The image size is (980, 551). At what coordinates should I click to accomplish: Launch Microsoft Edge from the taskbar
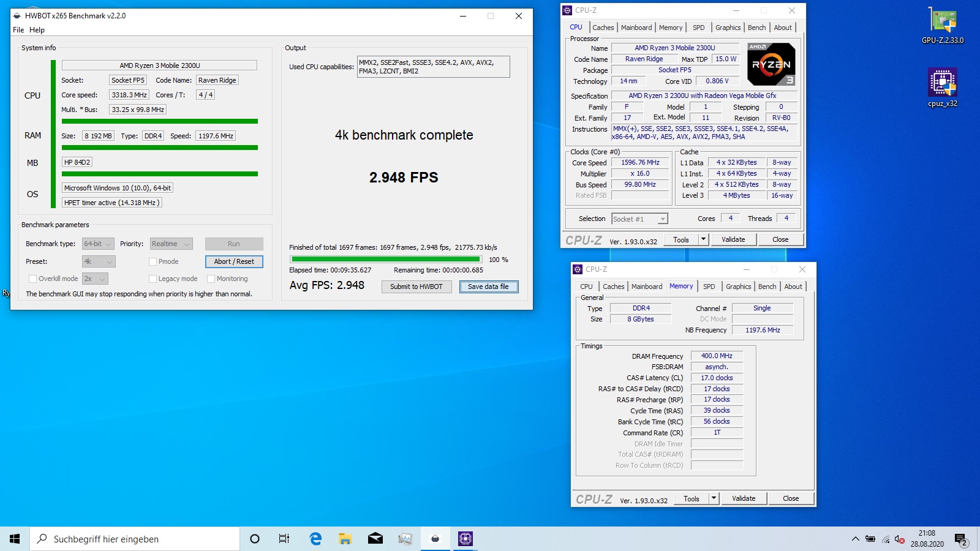pos(315,539)
